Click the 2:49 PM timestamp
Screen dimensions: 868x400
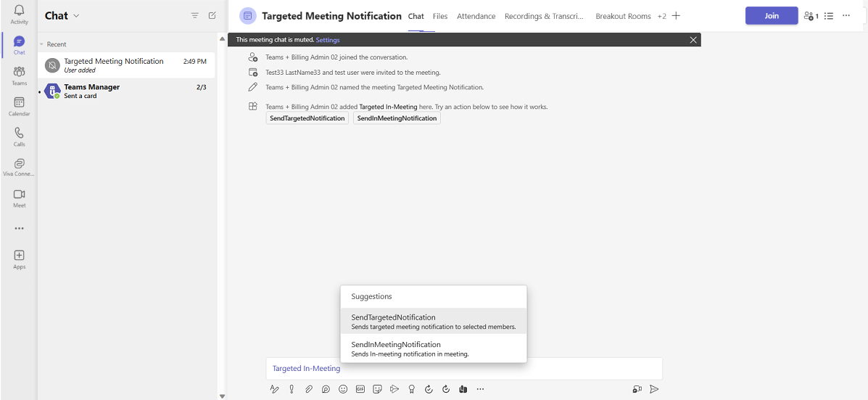pos(195,62)
